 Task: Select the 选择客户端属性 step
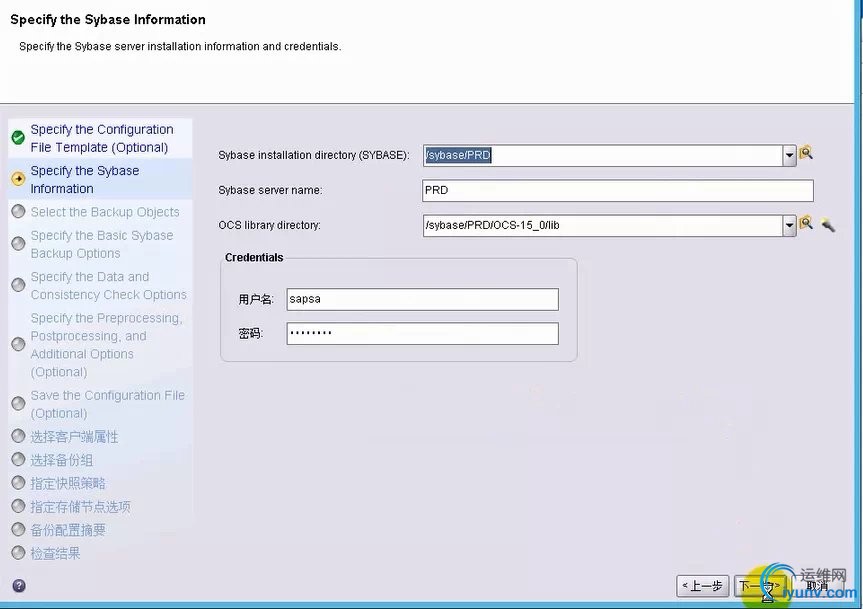point(74,437)
